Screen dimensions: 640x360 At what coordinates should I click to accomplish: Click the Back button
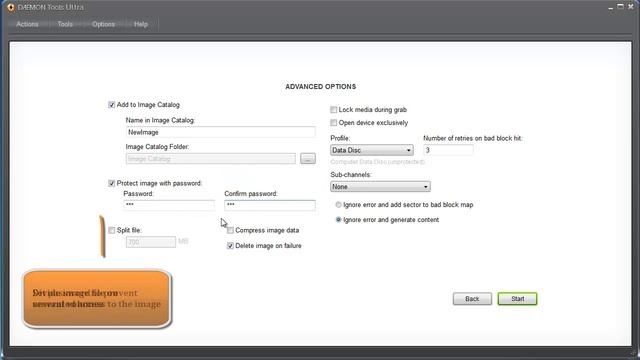click(x=472, y=299)
